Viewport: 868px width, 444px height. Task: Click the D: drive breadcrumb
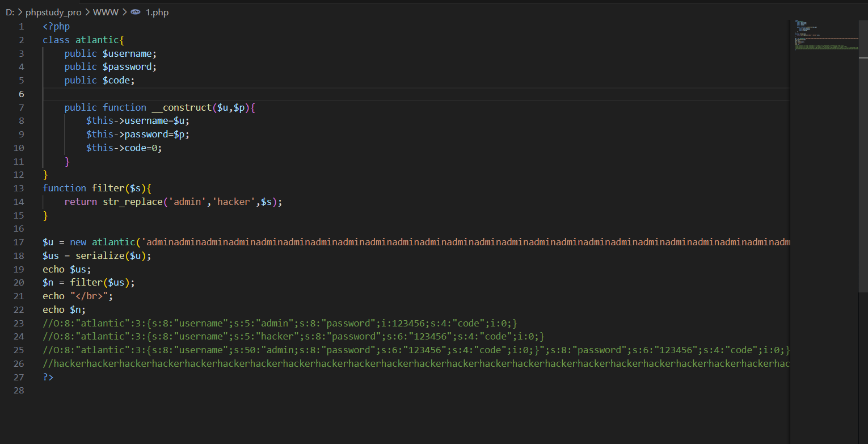10,12
